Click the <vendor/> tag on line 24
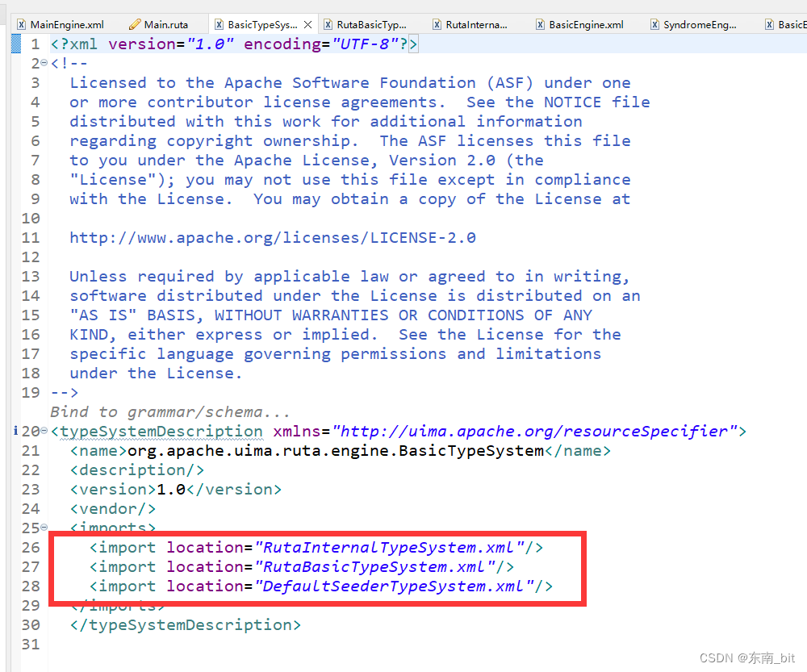This screenshot has width=807, height=672. [113, 509]
